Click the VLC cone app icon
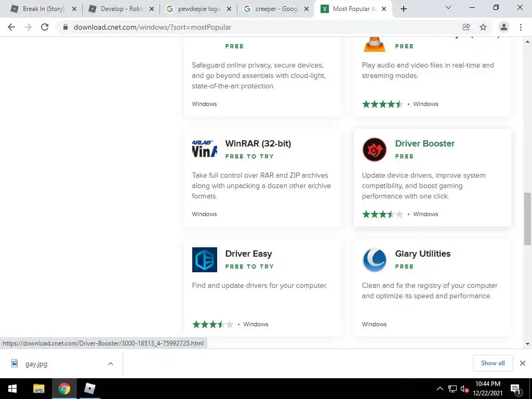 pyautogui.click(x=374, y=45)
